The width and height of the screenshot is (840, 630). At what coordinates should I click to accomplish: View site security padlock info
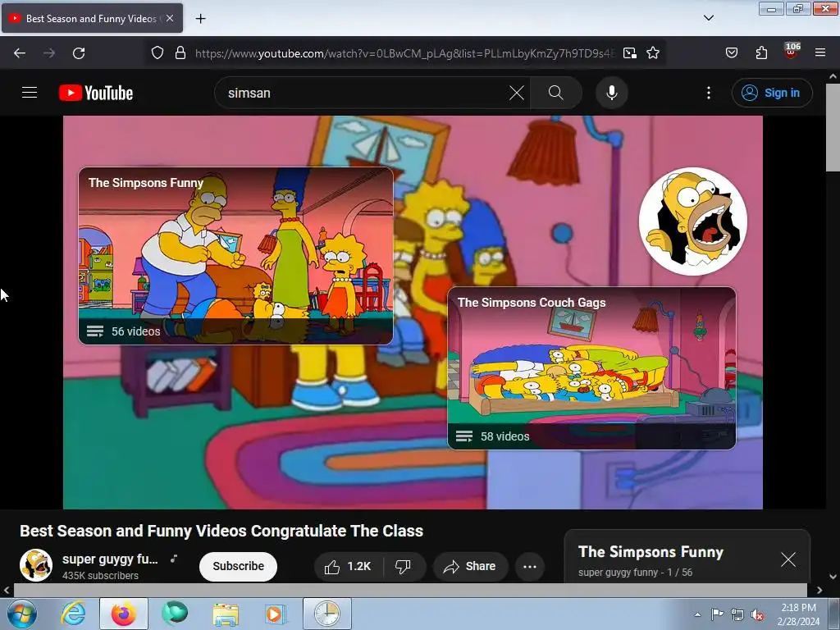click(x=180, y=53)
